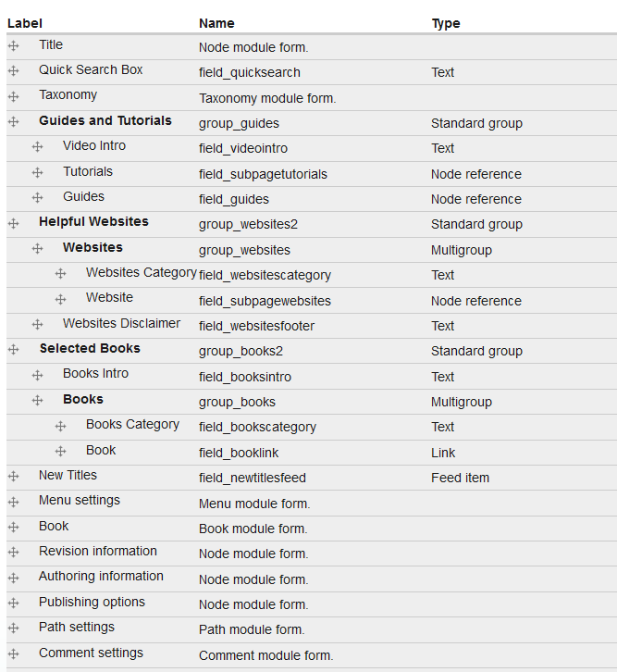Screen dimensions: 617x672
Task: Select the field_bookscategory name cell
Action: point(257,428)
